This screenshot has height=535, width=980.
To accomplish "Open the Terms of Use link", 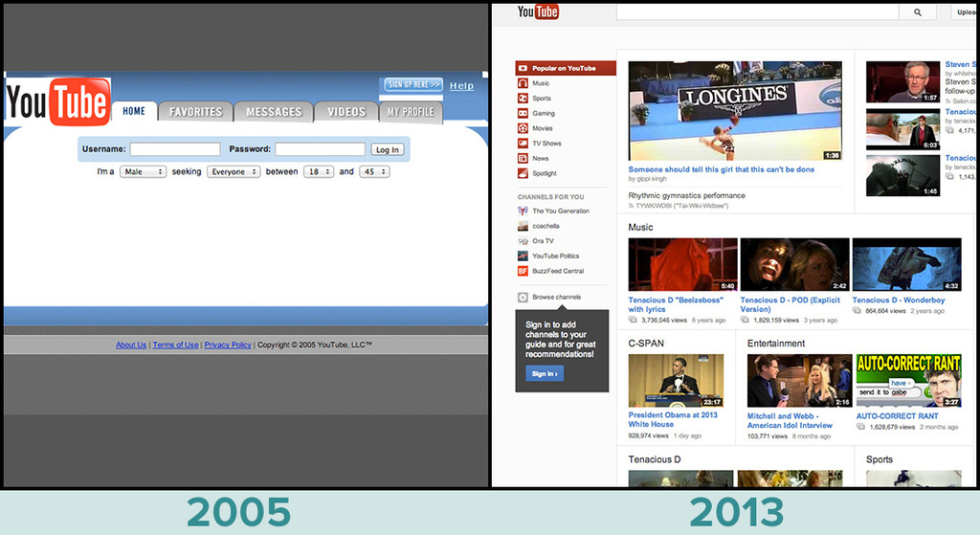I will [x=176, y=345].
